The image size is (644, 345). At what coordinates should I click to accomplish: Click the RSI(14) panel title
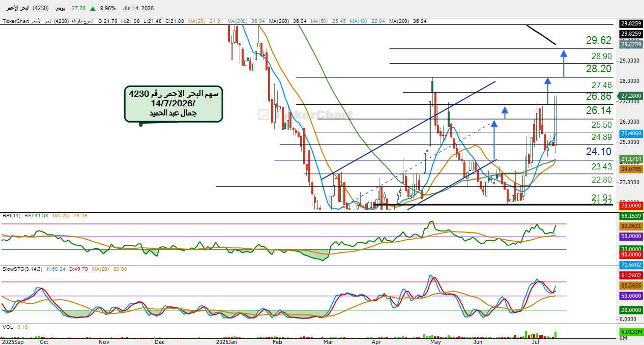[x=10, y=216]
